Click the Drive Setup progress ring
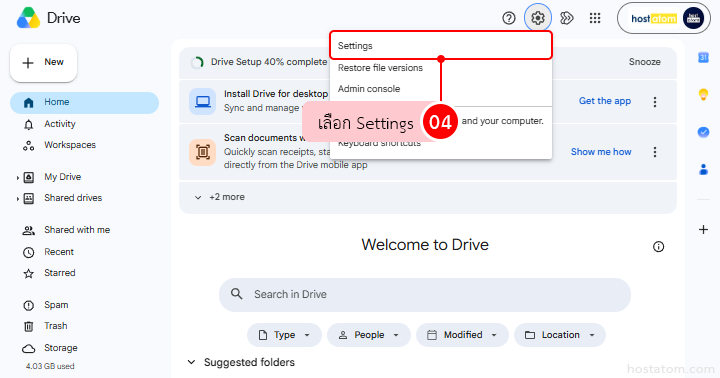This screenshot has height=378, width=720. [x=197, y=62]
